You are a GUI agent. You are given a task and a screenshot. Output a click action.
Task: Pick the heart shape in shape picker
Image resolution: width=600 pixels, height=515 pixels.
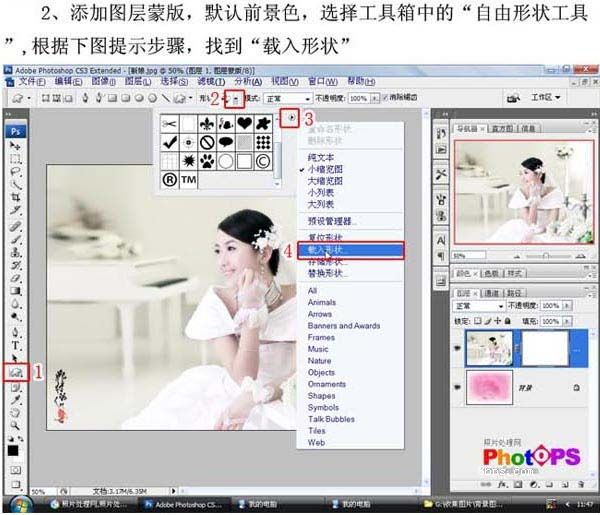point(244,123)
